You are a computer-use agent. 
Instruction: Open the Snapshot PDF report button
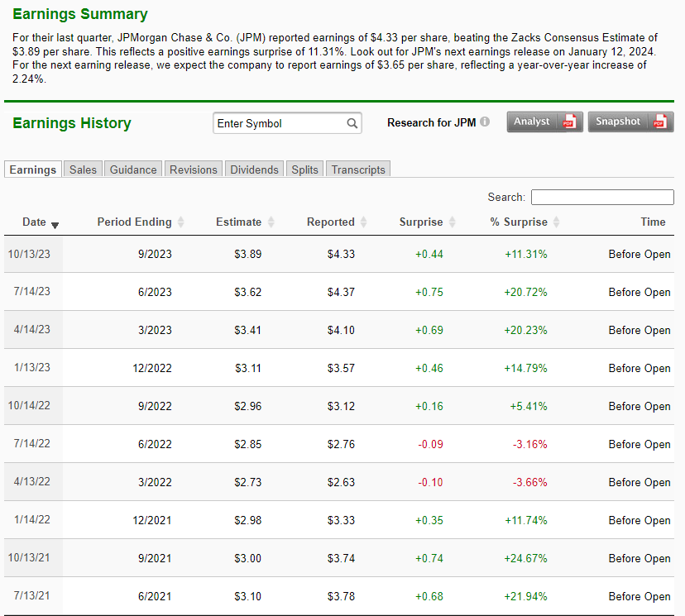630,122
